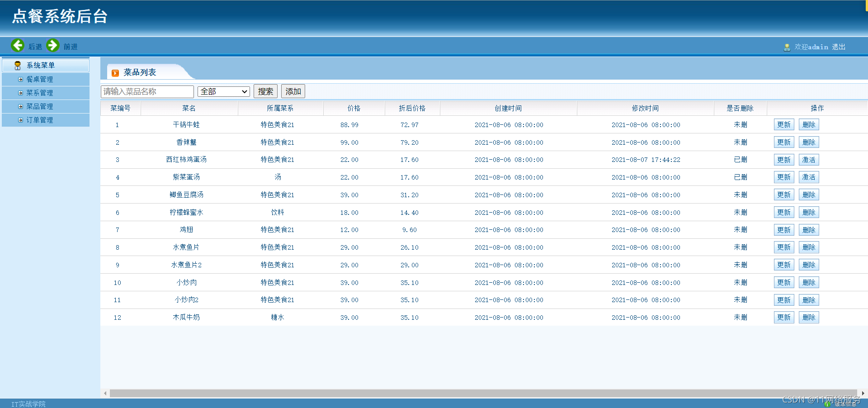Click the 2021-08-07 17:44:22 modified time

pos(646,160)
